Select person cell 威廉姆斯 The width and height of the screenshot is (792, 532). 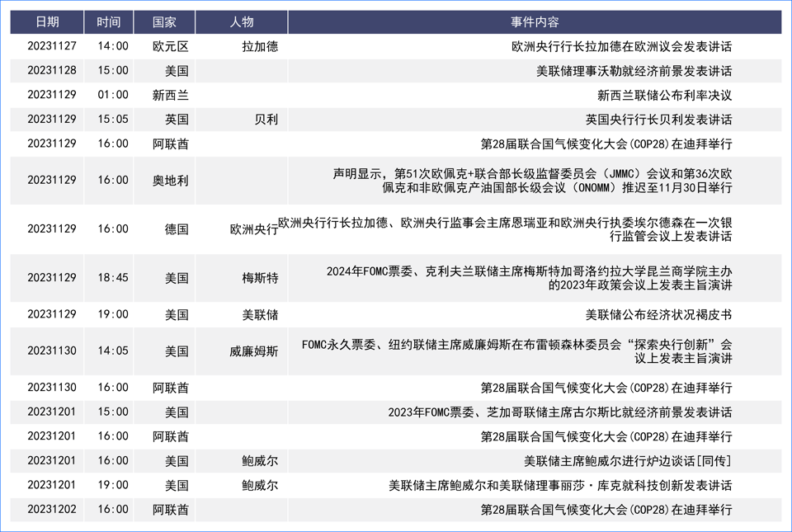254,351
